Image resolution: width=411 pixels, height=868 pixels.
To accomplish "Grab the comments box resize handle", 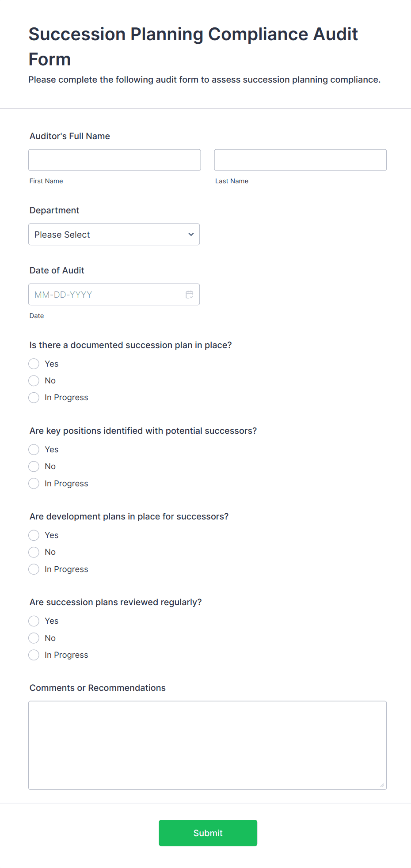I will 382,785.
